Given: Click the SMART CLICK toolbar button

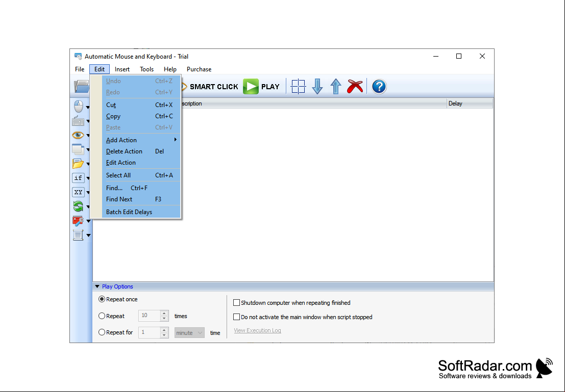Looking at the screenshot, I should coord(210,86).
